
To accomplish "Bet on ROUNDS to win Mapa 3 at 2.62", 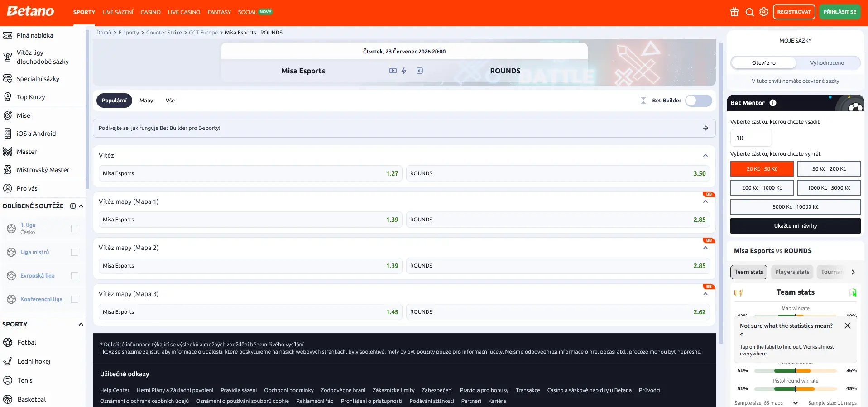I will [x=558, y=312].
